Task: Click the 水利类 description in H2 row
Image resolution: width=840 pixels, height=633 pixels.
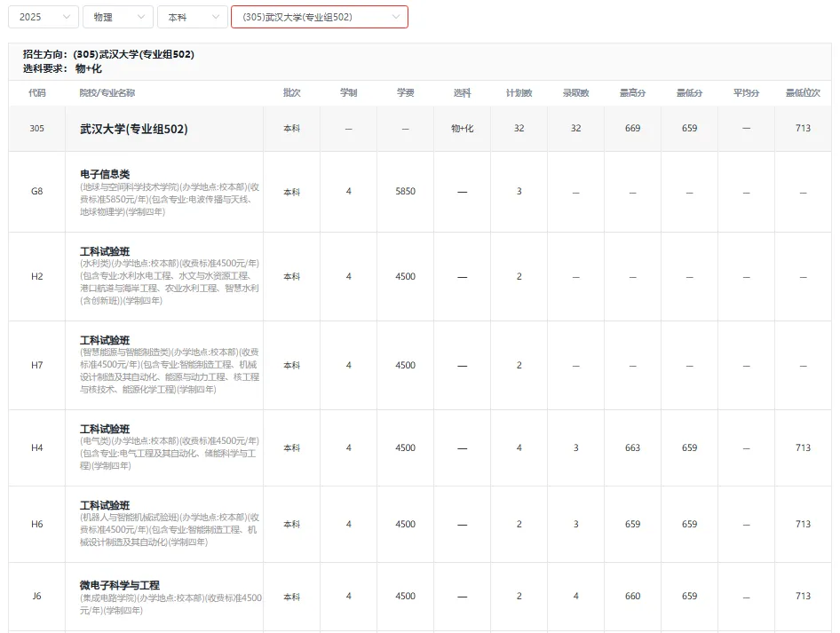Action: coord(170,282)
